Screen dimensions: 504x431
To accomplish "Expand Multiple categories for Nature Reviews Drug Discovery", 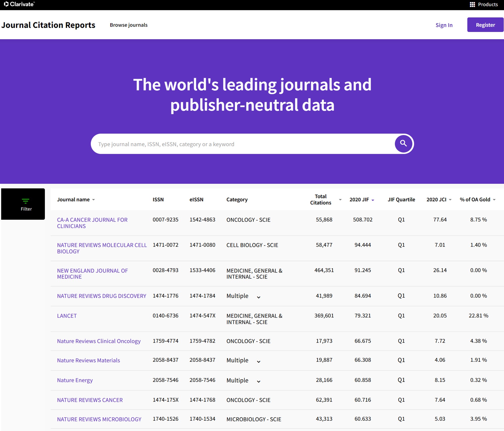I will click(259, 297).
